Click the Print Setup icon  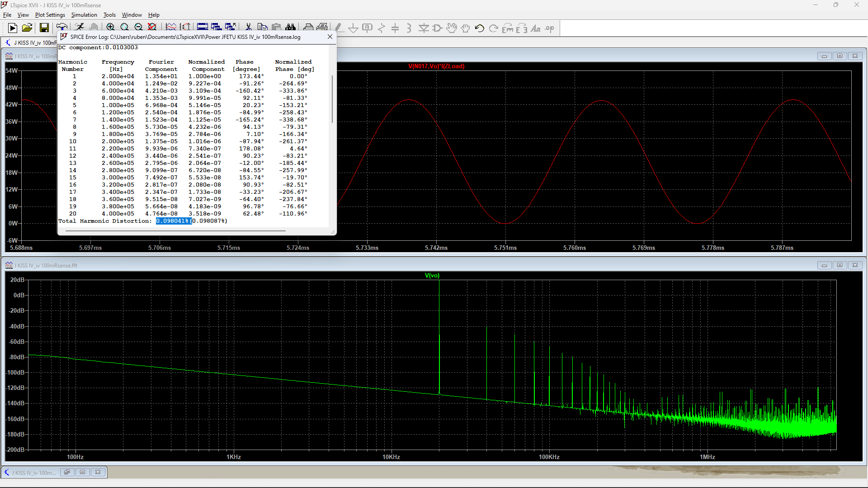[322, 27]
